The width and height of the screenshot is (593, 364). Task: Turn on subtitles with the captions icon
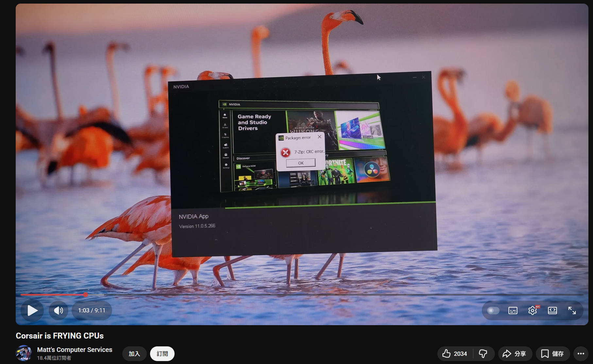point(513,310)
